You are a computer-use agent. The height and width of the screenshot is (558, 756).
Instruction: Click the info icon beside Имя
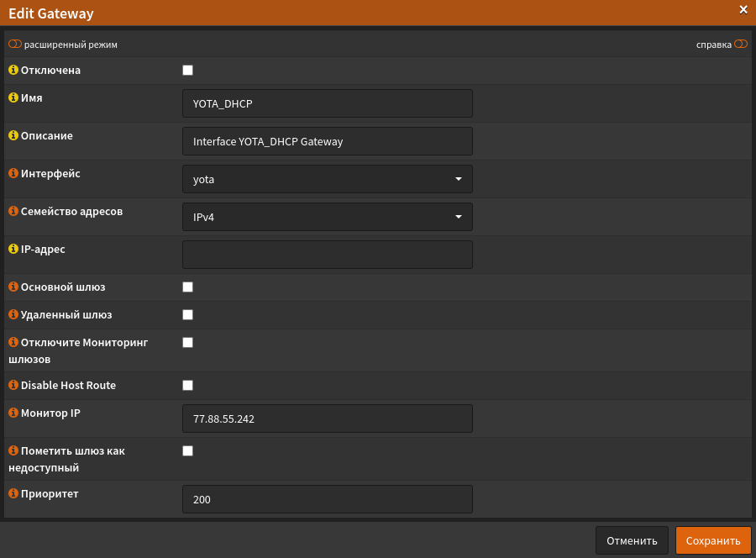pos(13,97)
